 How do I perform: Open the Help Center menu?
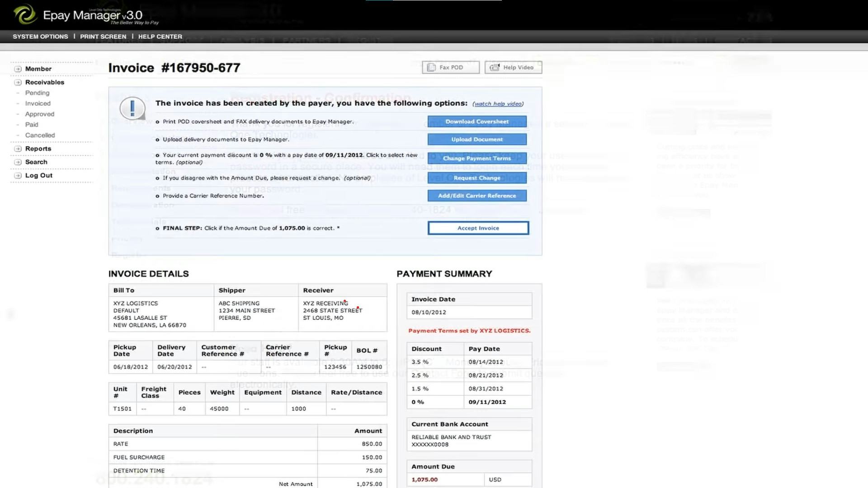(160, 37)
